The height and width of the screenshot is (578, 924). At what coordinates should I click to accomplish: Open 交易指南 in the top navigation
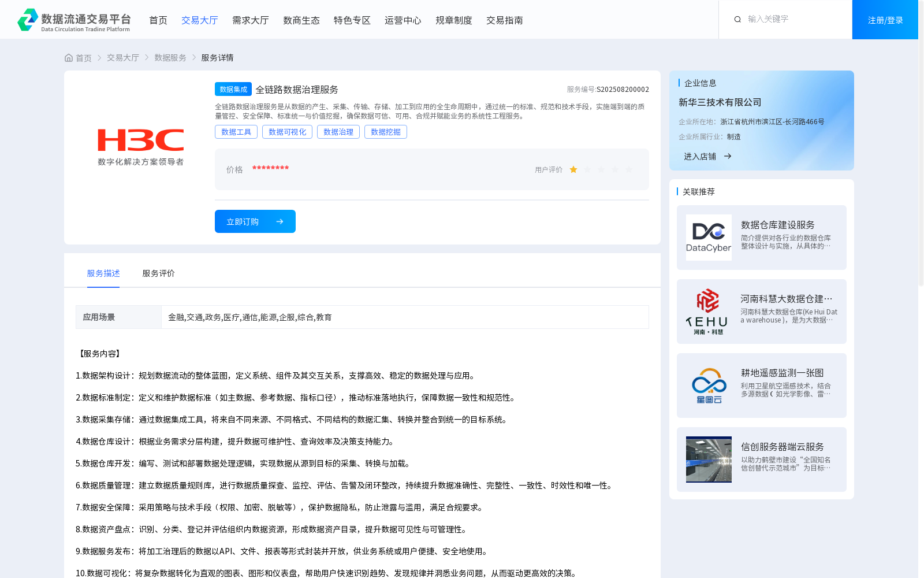pos(505,20)
